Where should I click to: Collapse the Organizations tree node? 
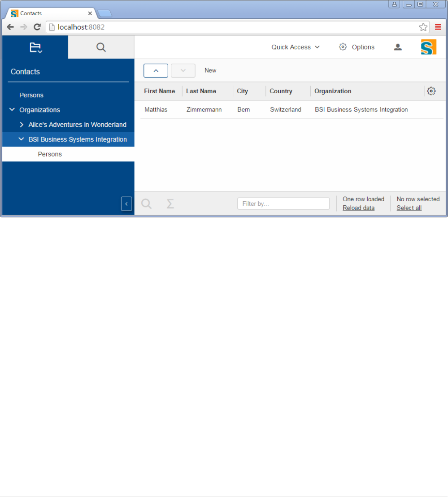point(12,110)
